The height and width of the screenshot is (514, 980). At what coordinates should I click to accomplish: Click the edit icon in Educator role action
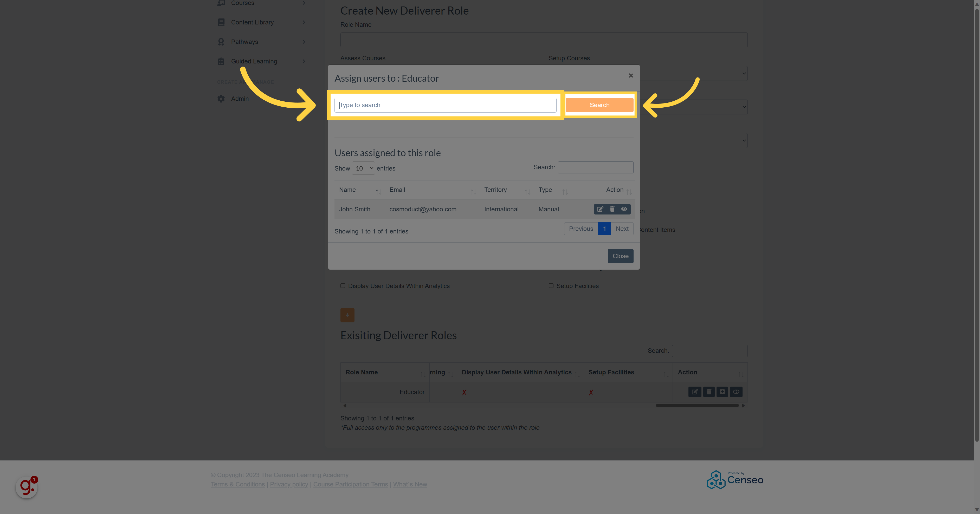tap(695, 392)
